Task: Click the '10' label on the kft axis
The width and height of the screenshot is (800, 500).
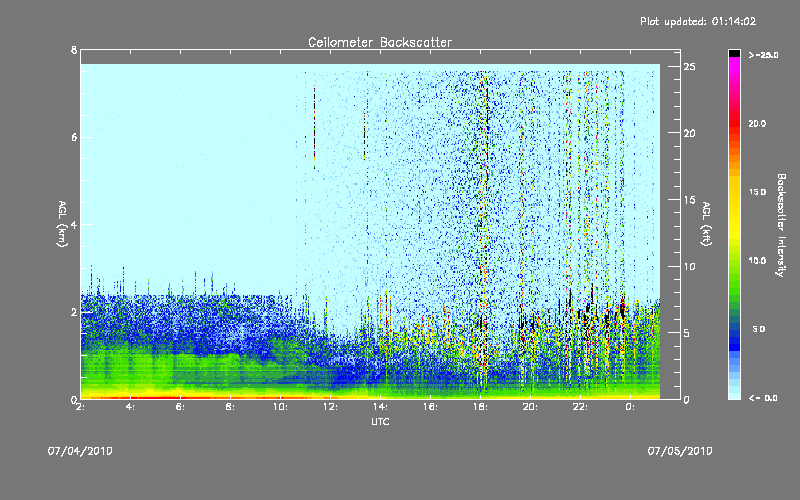Action: pos(690,266)
